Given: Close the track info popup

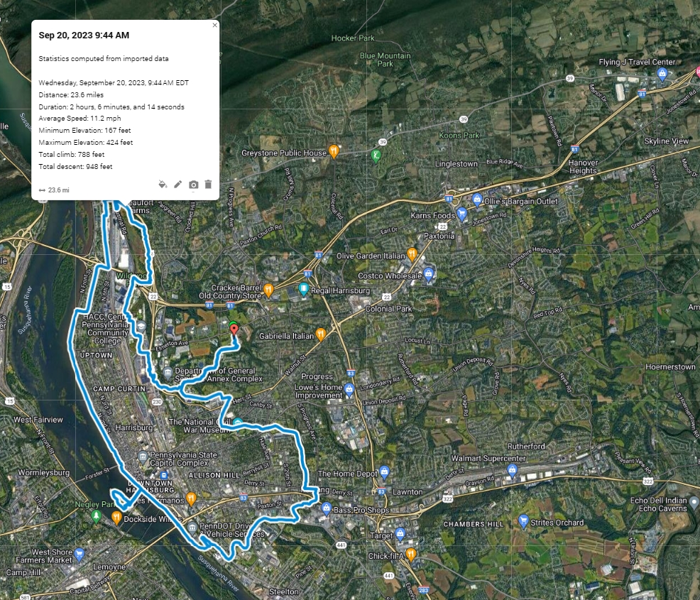Looking at the screenshot, I should point(215,25).
